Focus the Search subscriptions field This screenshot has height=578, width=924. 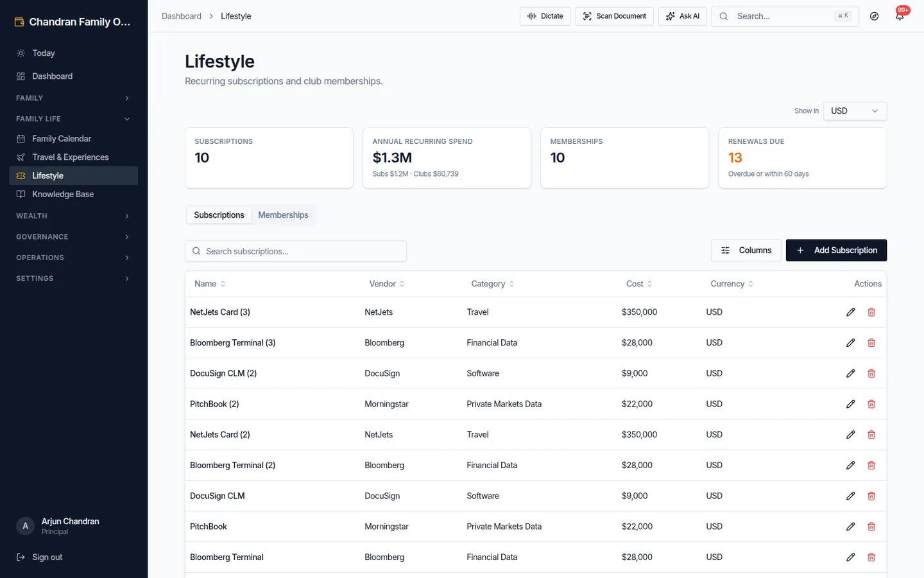(x=296, y=251)
